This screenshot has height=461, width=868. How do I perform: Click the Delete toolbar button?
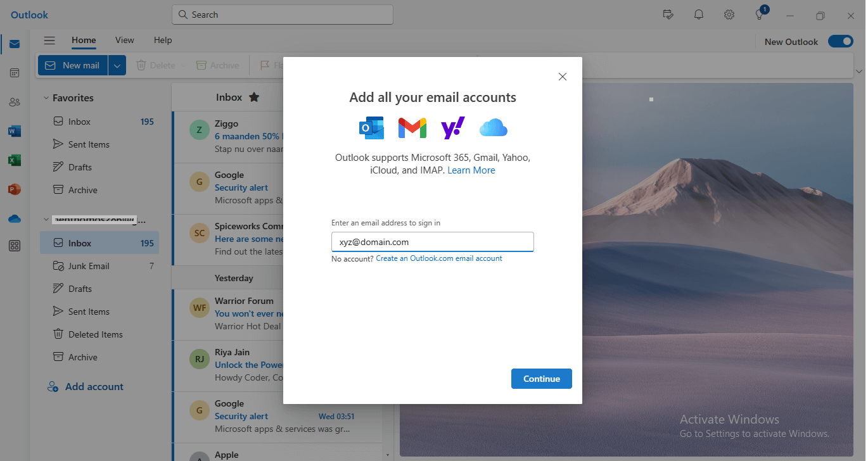156,65
